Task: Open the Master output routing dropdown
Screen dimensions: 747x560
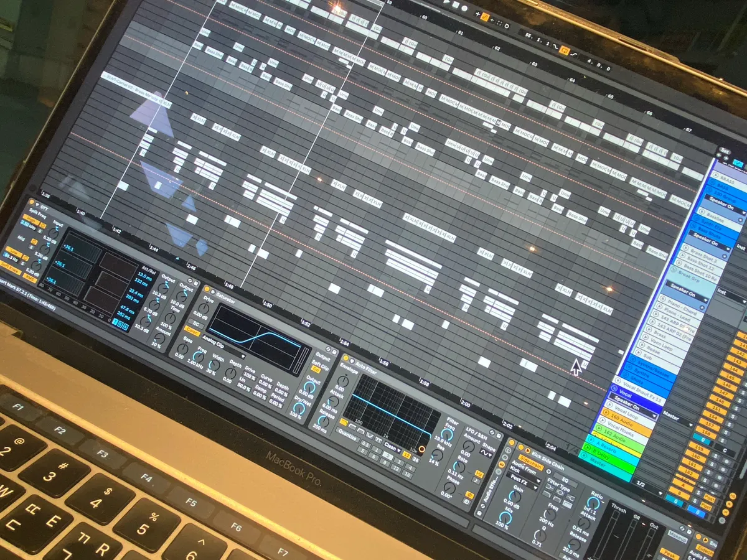Action: tap(678, 419)
